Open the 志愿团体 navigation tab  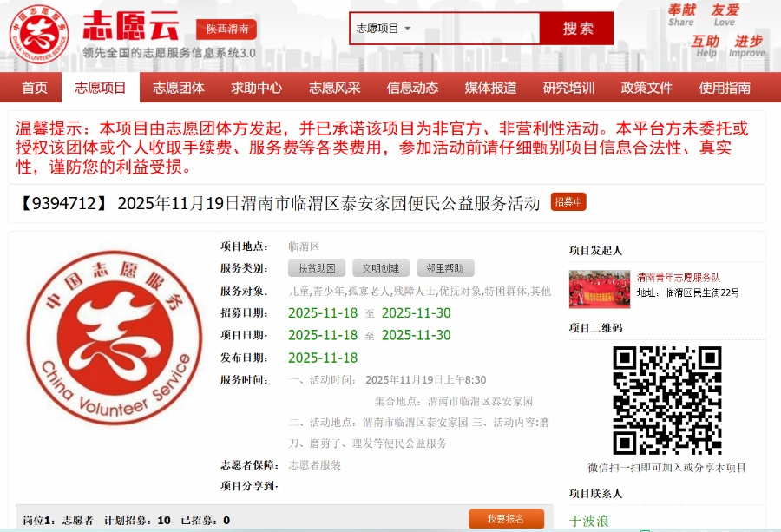click(179, 88)
